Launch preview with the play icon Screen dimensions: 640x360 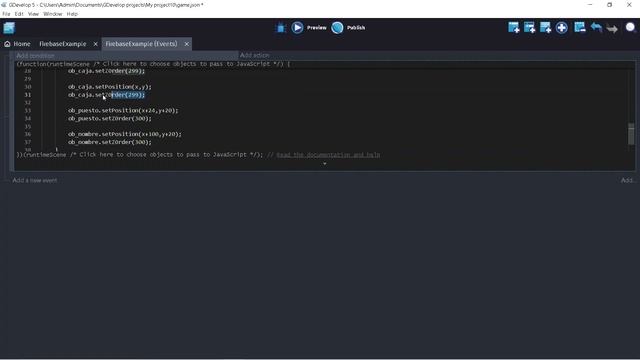pyautogui.click(x=297, y=27)
